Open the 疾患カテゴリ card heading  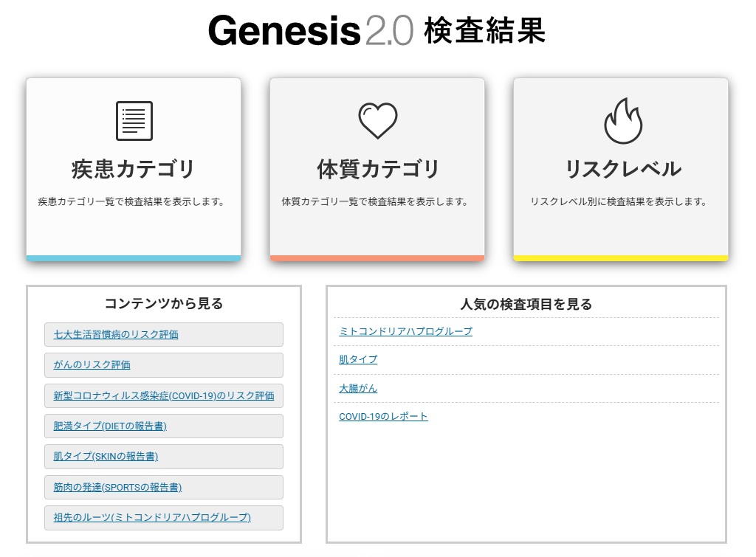pyautogui.click(x=134, y=169)
